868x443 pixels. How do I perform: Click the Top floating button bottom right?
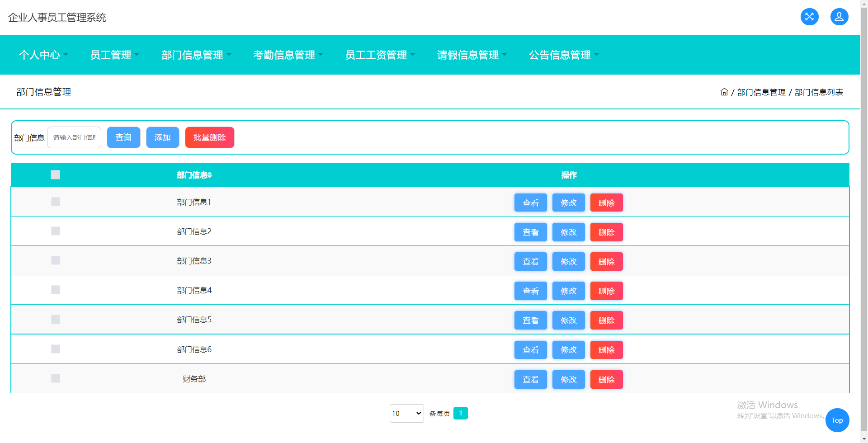point(837,420)
